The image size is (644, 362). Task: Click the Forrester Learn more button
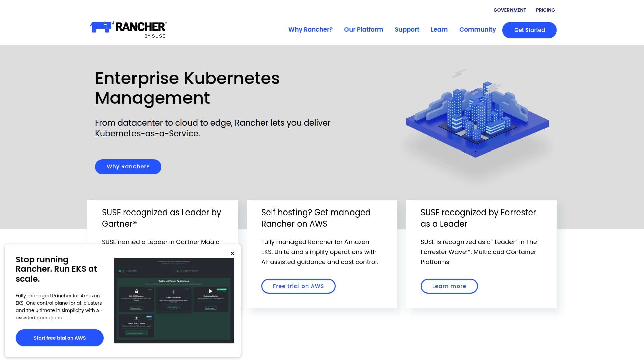(x=449, y=286)
